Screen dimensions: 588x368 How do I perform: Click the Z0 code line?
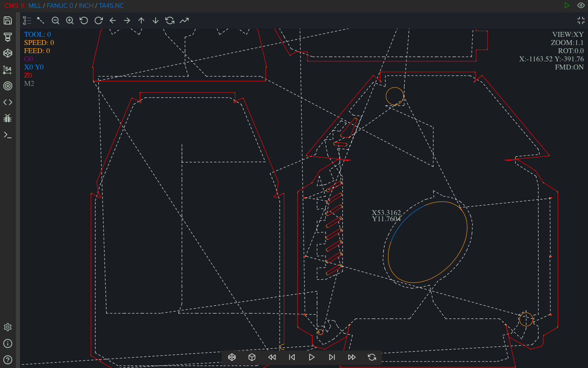[x=28, y=75]
